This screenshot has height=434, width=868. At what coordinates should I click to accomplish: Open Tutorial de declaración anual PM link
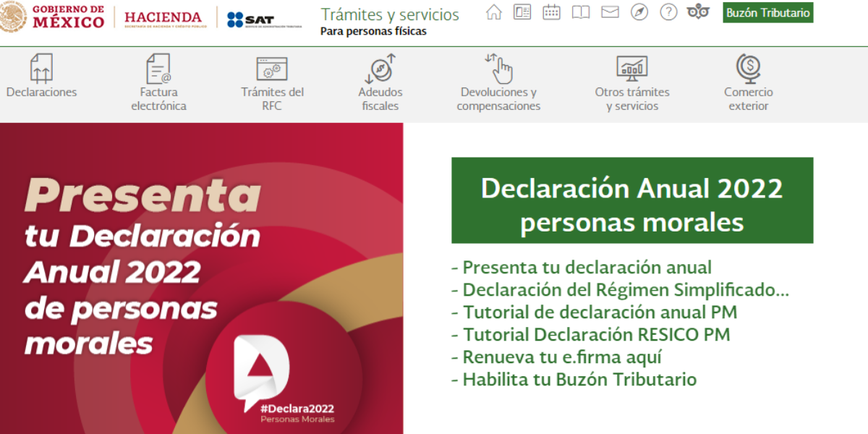[x=594, y=312]
